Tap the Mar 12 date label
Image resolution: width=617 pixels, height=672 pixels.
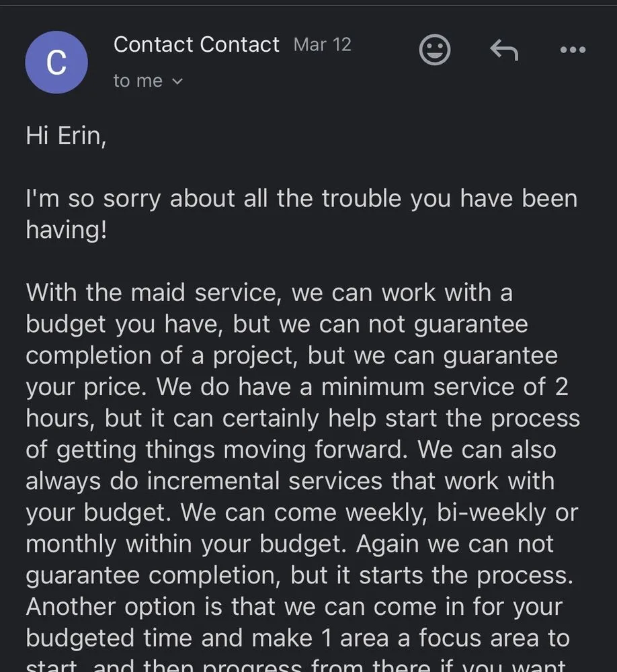[x=323, y=45]
